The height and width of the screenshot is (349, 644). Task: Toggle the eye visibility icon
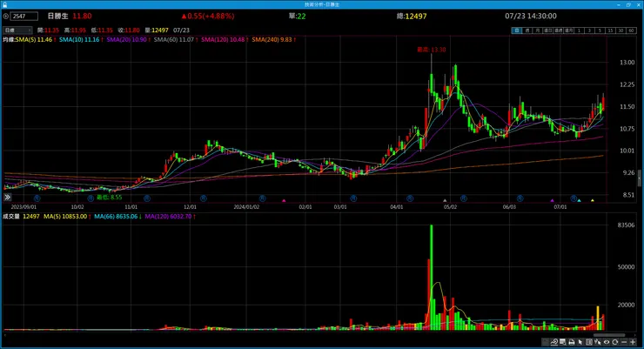coord(607,342)
